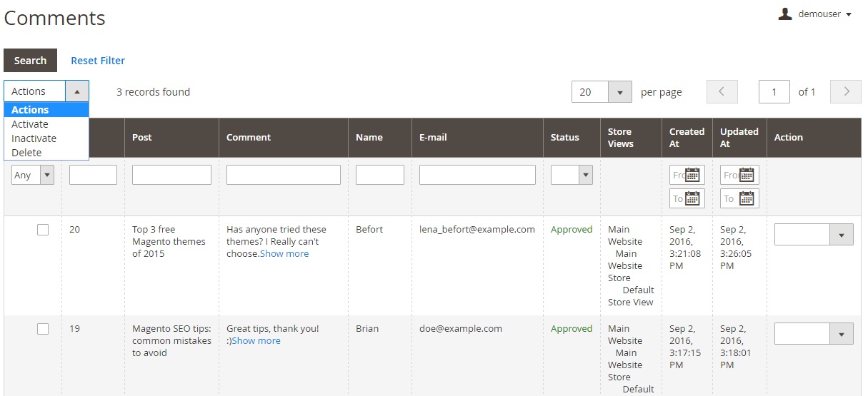Choose Delete from Actions menu

[46, 153]
